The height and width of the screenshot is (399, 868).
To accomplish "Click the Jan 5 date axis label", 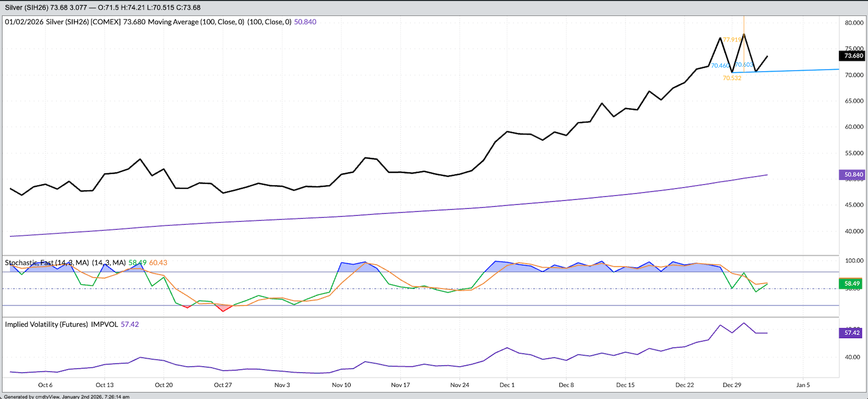I will pyautogui.click(x=803, y=385).
